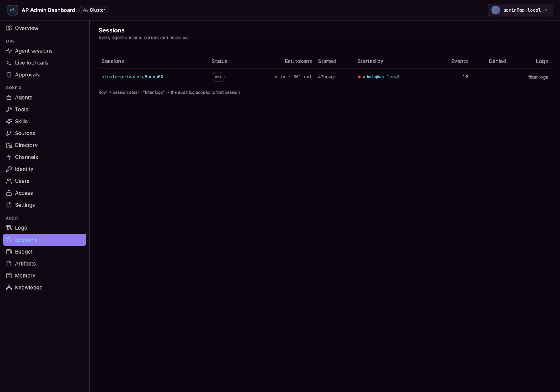Click the AP Admin Dashboard logo icon
The height and width of the screenshot is (392, 560).
coord(12,10)
